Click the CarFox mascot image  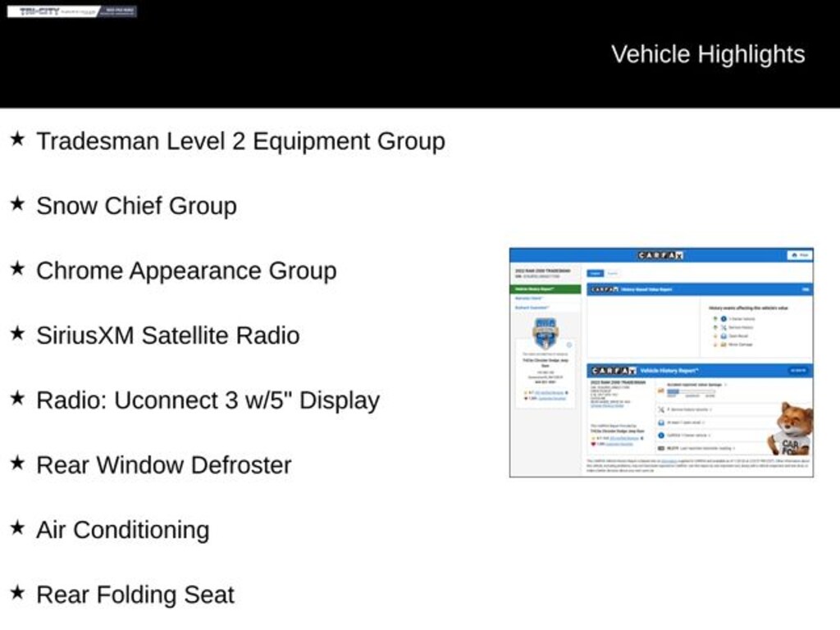[791, 429]
